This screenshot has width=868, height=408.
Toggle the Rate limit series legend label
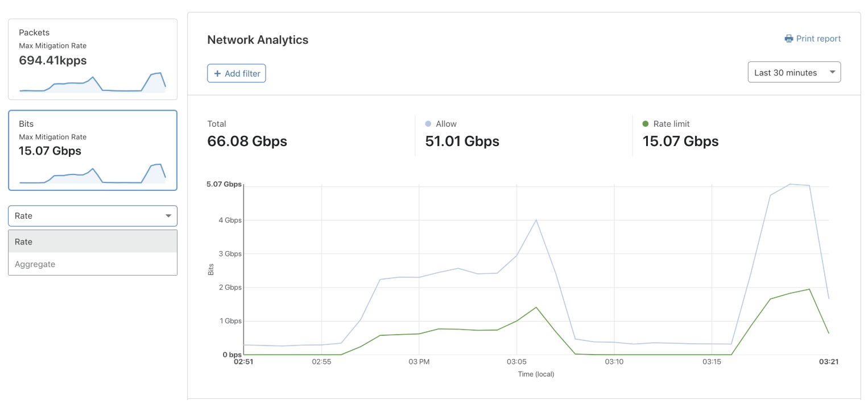672,123
